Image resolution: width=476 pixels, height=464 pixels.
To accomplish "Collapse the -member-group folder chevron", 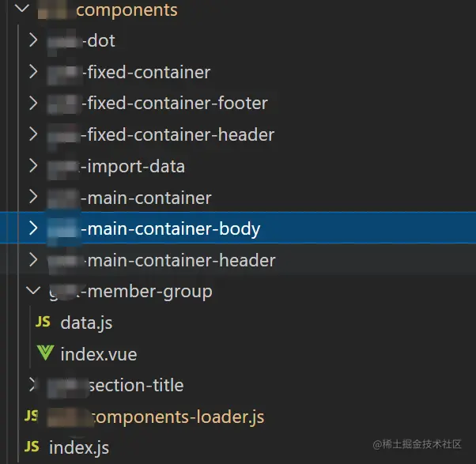I will click(32, 292).
